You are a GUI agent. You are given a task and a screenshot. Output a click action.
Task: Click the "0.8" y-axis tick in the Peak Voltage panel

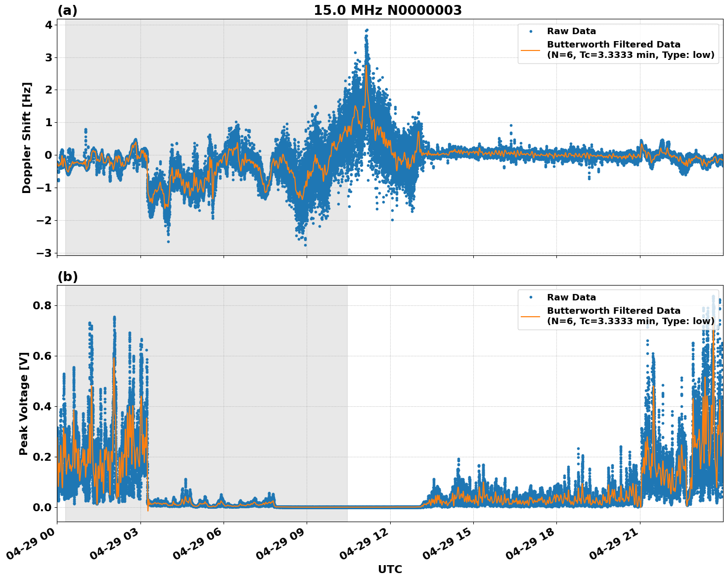point(42,305)
